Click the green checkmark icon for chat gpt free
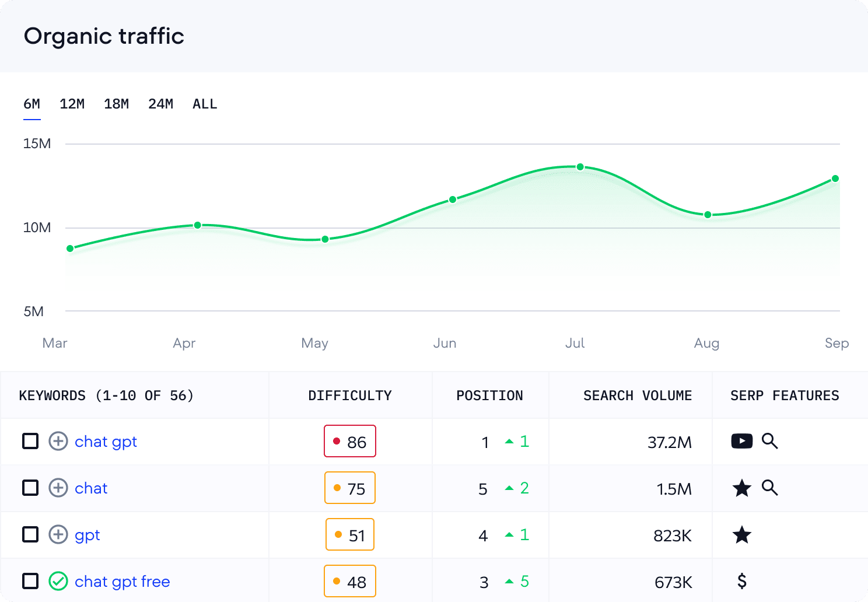 [58, 581]
